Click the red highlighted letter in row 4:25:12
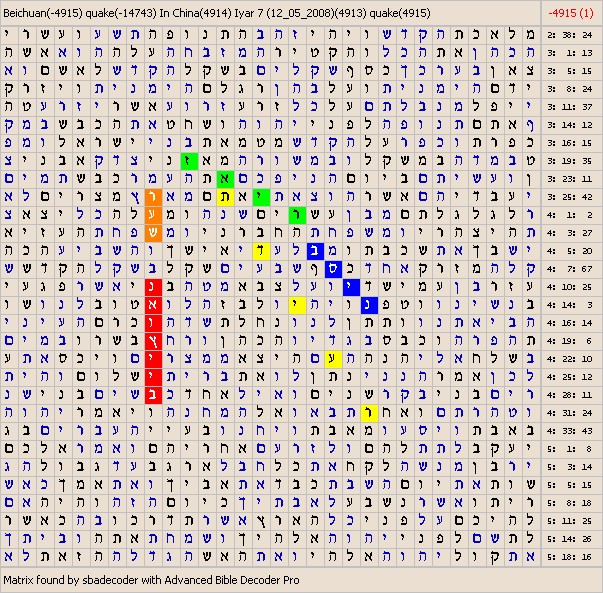603x593 pixels. tap(153, 376)
